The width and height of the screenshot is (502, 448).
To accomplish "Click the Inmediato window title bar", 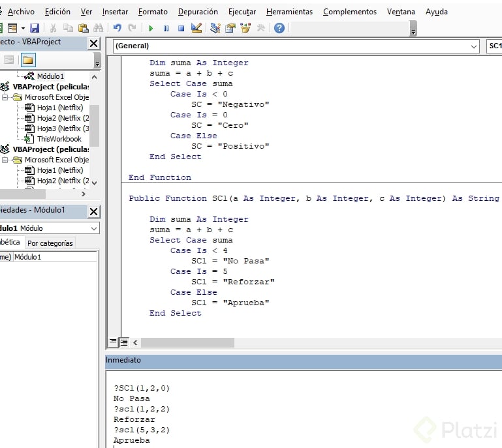I will (x=304, y=361).
